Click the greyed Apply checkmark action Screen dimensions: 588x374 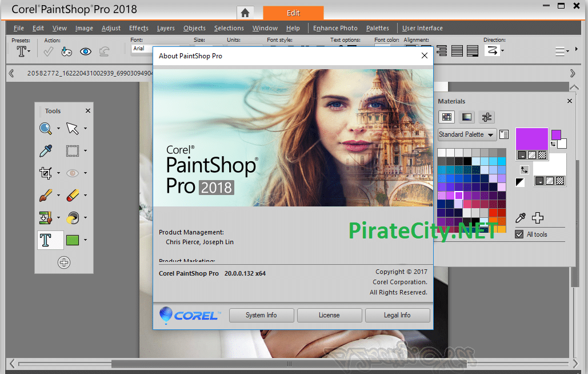coord(49,51)
